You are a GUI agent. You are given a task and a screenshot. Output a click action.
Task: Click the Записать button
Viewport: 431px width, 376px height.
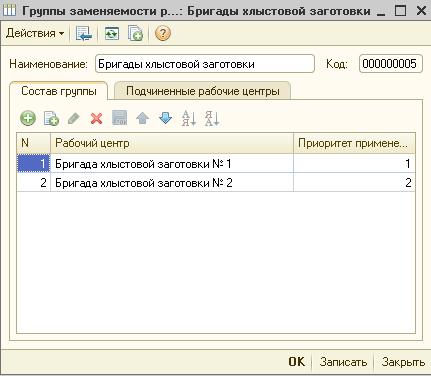pyautogui.click(x=343, y=362)
